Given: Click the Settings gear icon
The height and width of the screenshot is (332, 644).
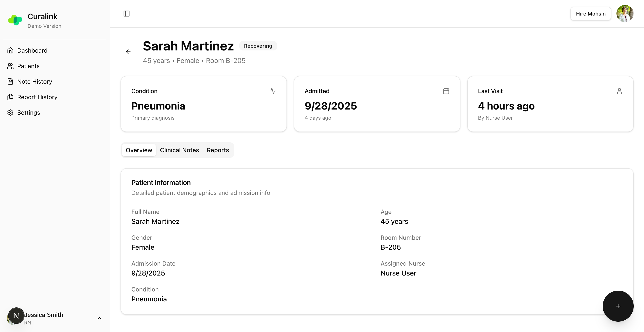Looking at the screenshot, I should pyautogui.click(x=10, y=113).
